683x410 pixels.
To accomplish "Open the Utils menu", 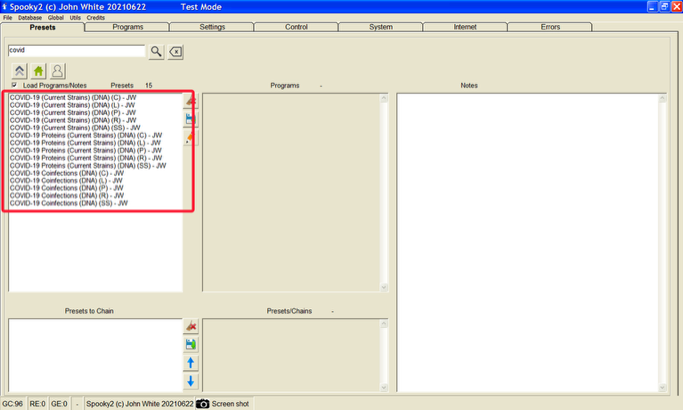I will tap(75, 18).
